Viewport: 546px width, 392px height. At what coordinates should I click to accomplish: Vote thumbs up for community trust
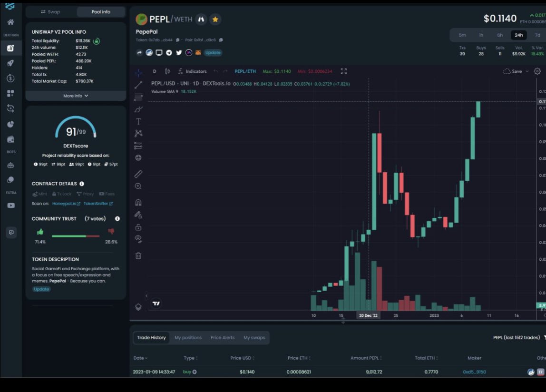40,232
